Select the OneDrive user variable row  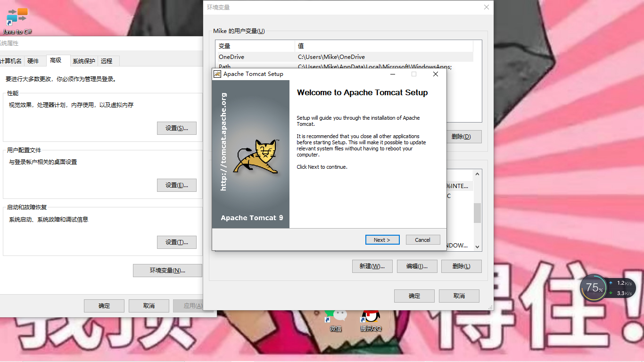pos(344,57)
